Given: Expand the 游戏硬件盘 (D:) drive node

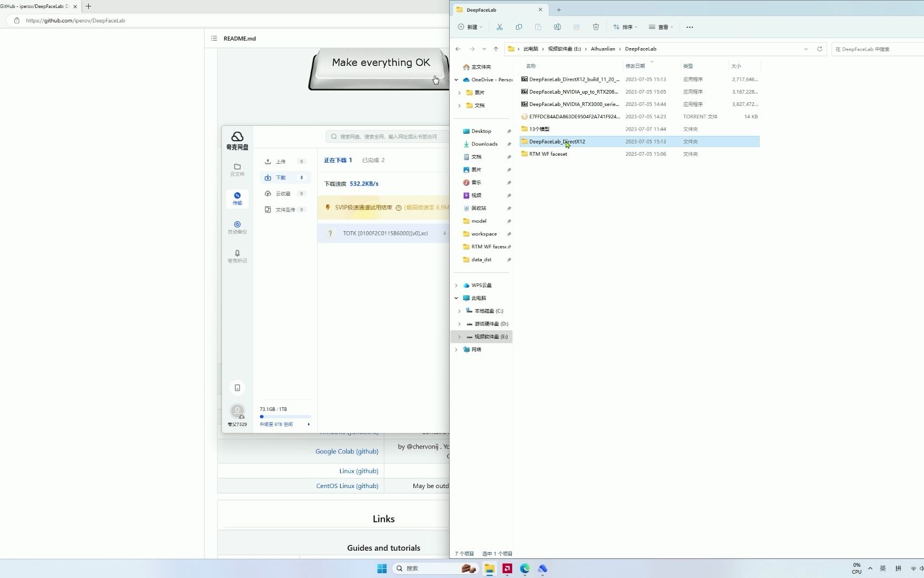Looking at the screenshot, I should click(459, 324).
